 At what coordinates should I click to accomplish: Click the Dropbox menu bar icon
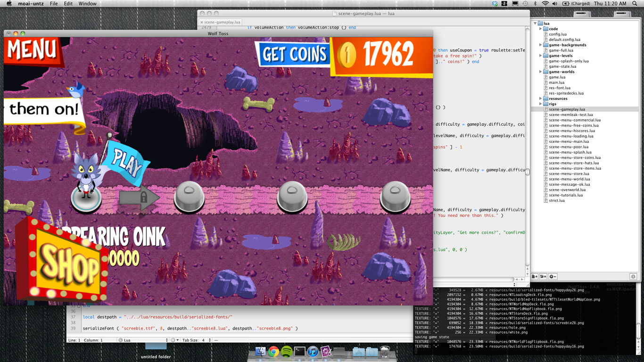tap(495, 4)
